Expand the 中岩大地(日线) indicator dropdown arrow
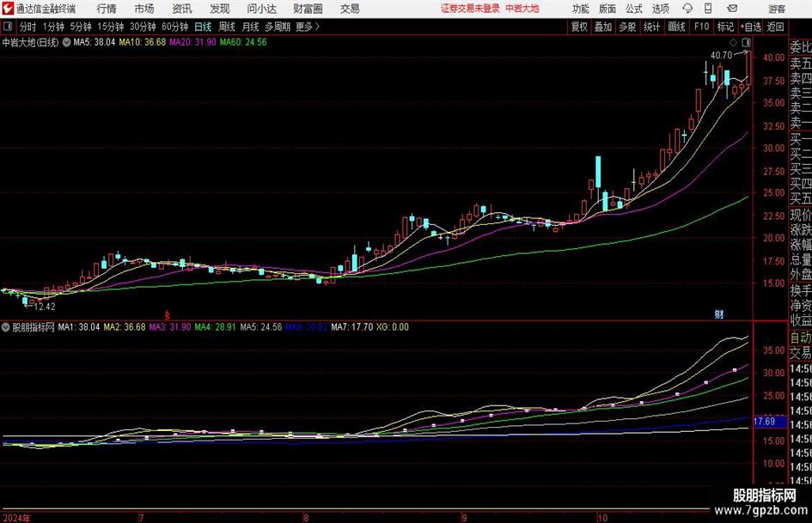 pos(67,42)
